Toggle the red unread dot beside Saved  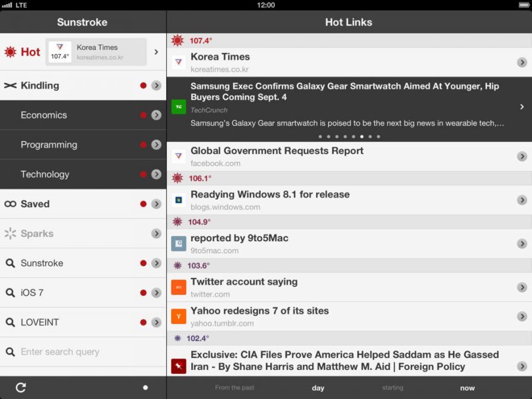(x=143, y=204)
